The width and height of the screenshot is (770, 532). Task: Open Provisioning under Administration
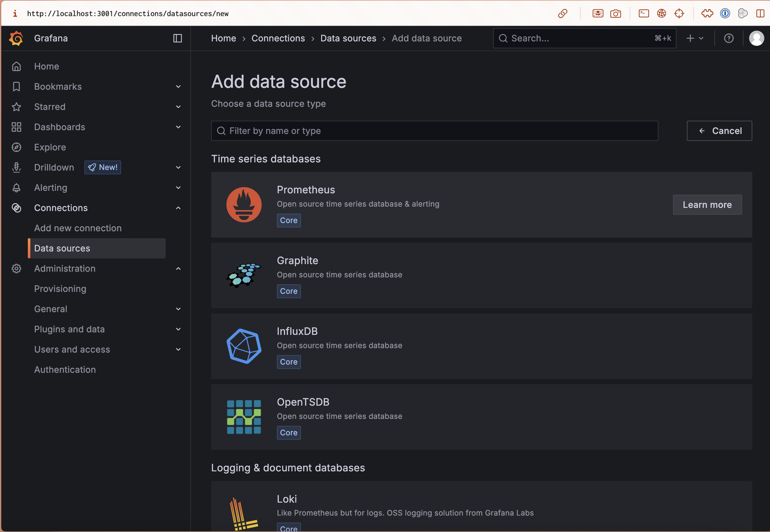[60, 289]
